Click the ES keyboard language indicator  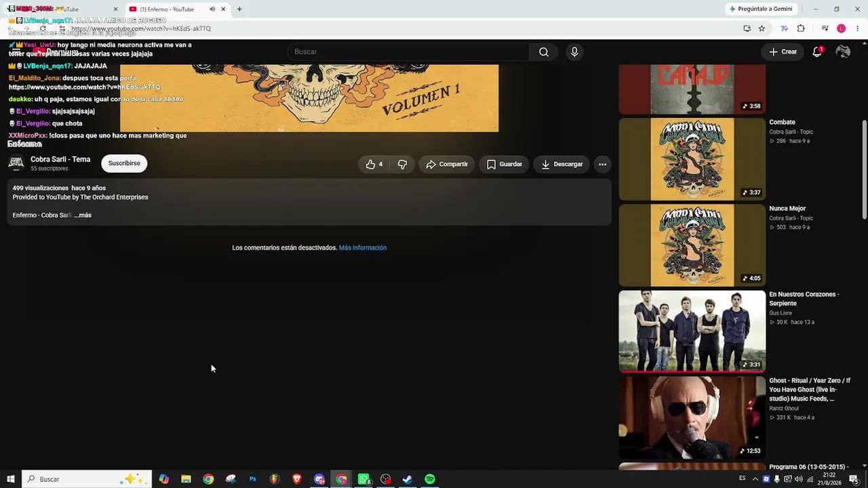(743, 479)
